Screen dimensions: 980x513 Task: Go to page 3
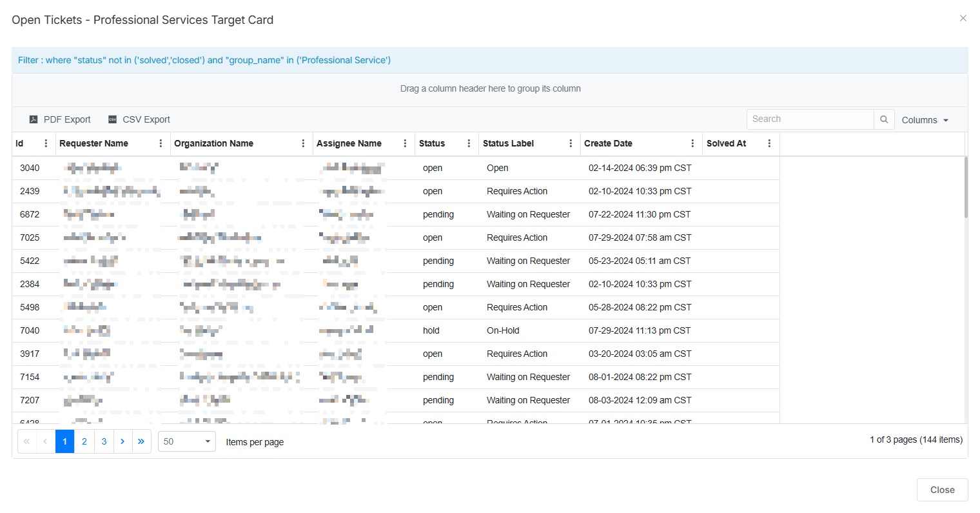(x=104, y=441)
